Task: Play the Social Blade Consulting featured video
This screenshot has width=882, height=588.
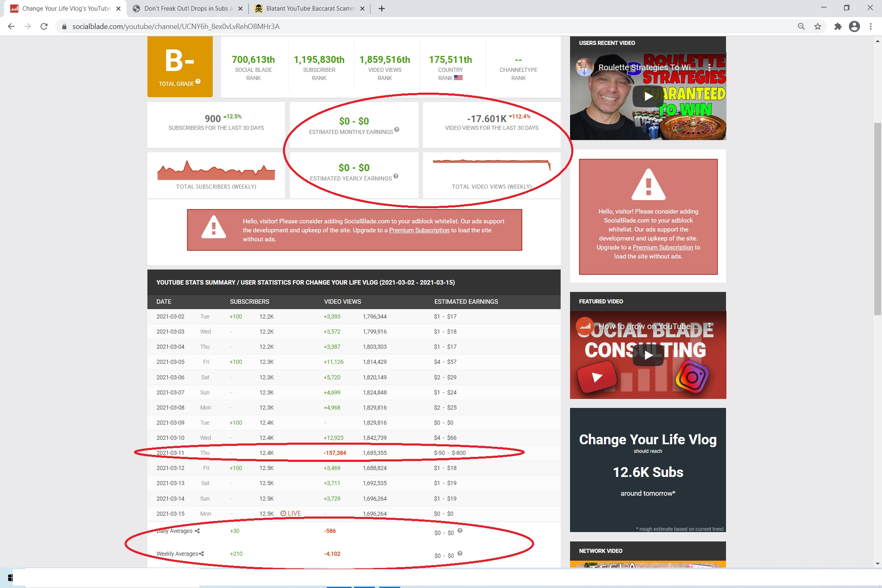Action: 648,355
